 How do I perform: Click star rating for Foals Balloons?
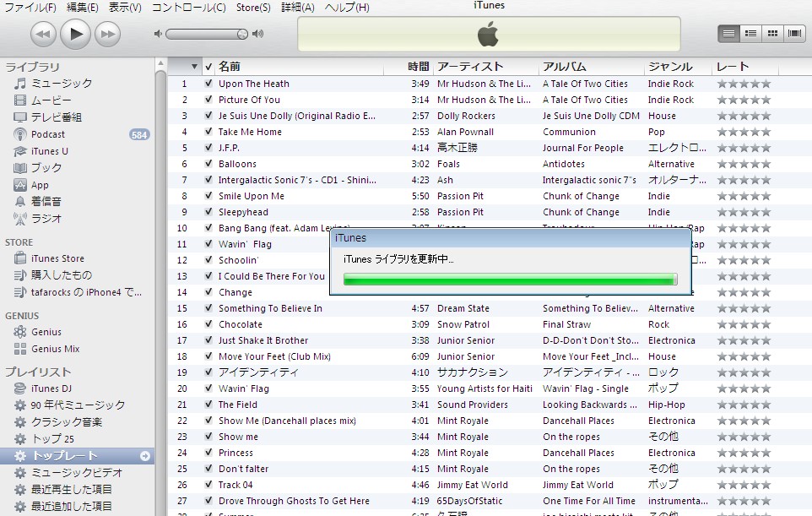[744, 164]
